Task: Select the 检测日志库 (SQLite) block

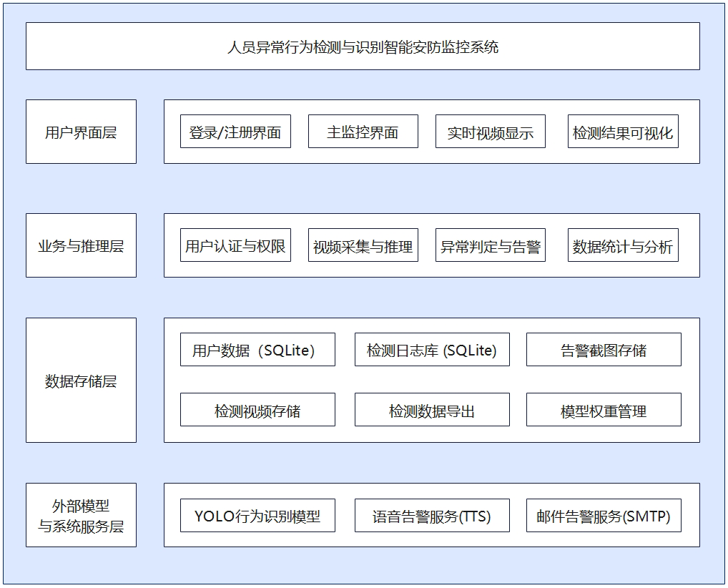Action: coord(432,350)
